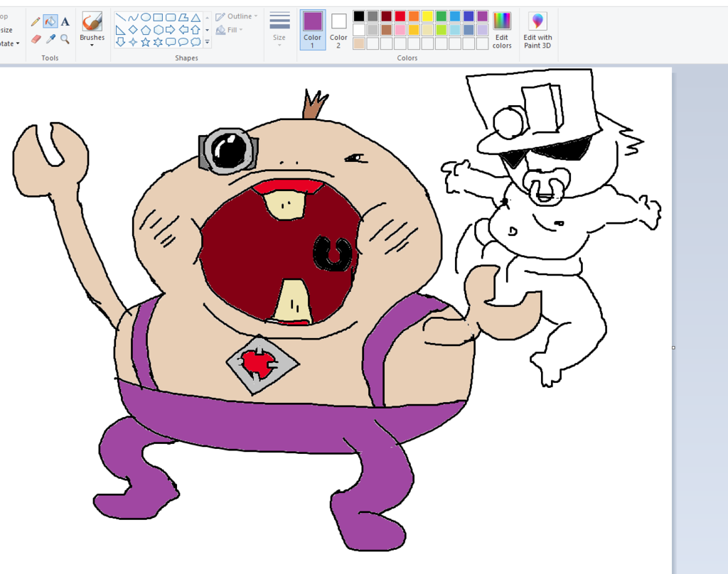Activate the Color 2 background selector
Screen dimensions: 728x574
point(338,30)
